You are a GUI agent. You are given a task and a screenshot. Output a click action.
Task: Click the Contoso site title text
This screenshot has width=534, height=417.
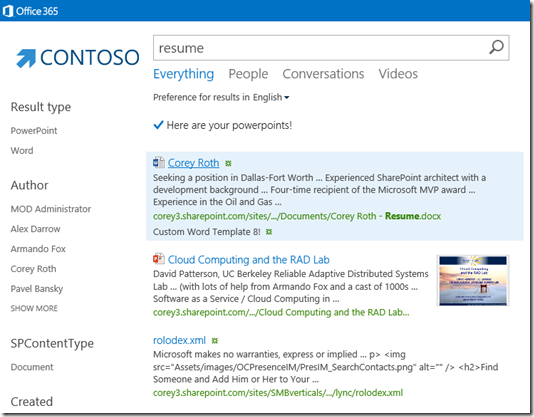pyautogui.click(x=90, y=58)
